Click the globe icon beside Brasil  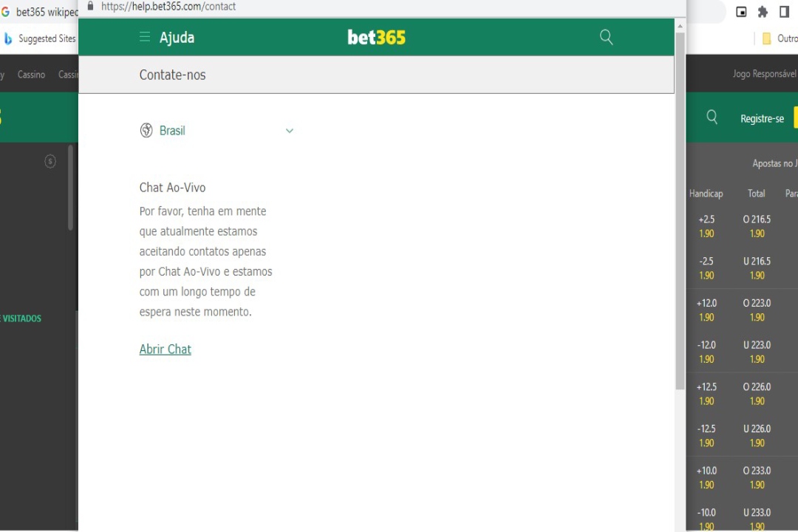click(x=146, y=130)
